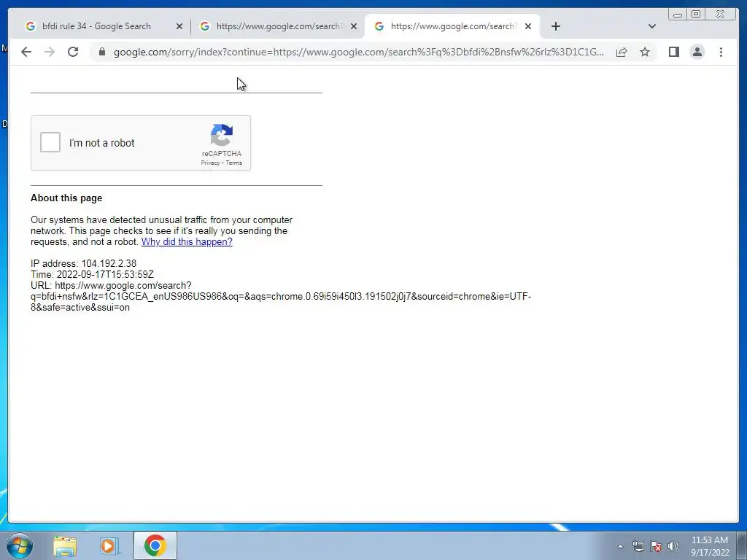This screenshot has width=747, height=560.
Task: Click the About this page heading
Action: (x=66, y=198)
